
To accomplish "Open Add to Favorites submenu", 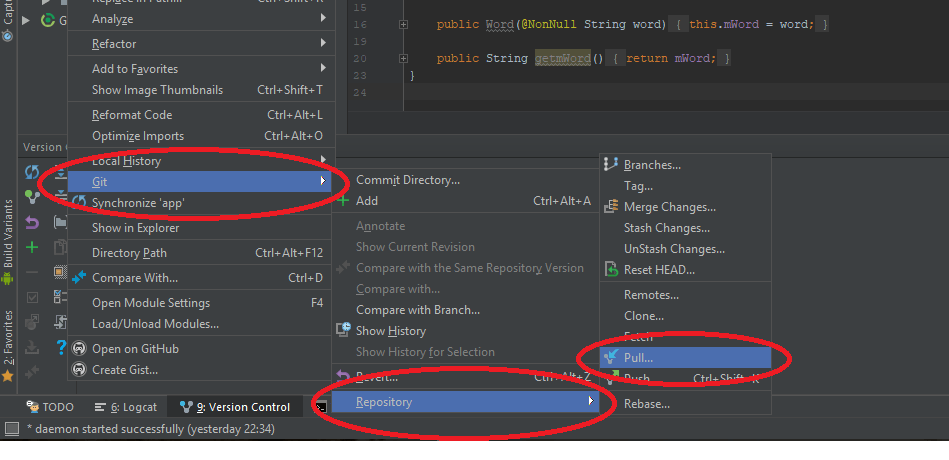I will pyautogui.click(x=323, y=69).
